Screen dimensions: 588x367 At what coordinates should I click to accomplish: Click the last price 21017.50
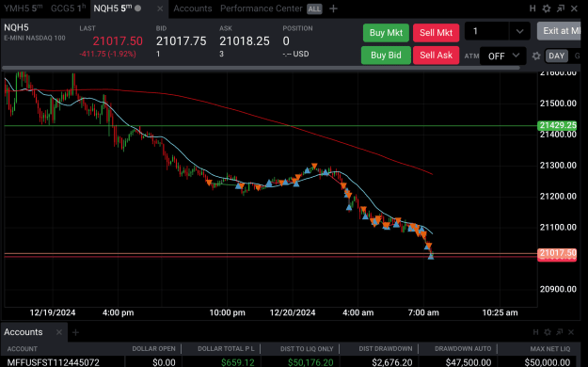[x=118, y=40]
